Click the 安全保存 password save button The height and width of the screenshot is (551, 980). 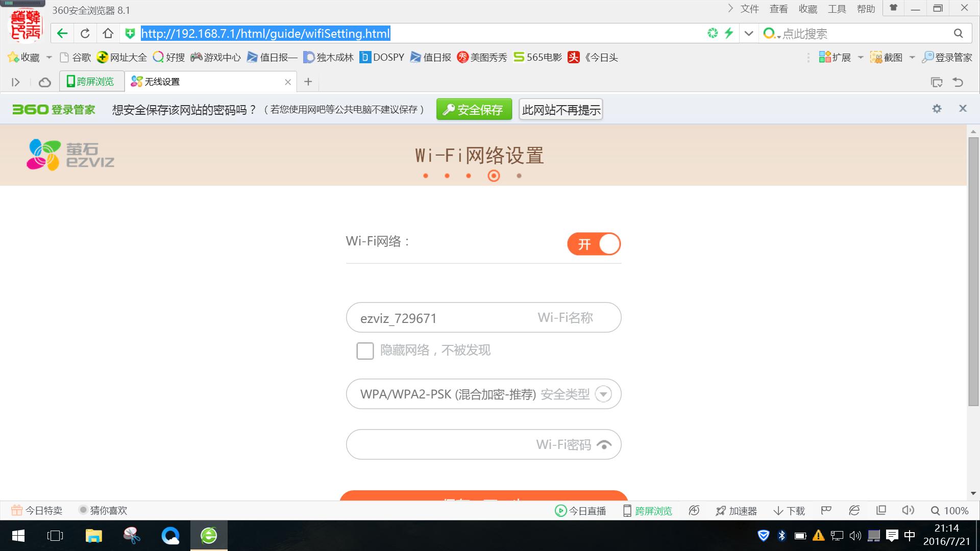coord(474,109)
